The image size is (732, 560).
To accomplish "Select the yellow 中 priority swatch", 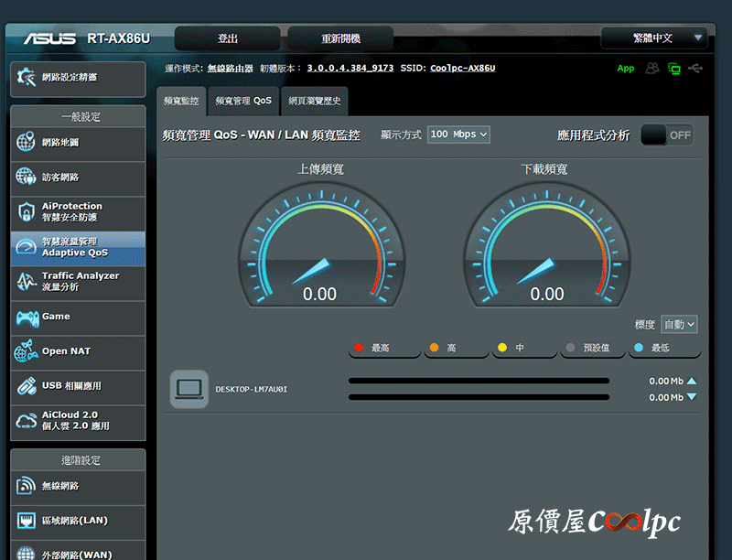I will pyautogui.click(x=502, y=348).
